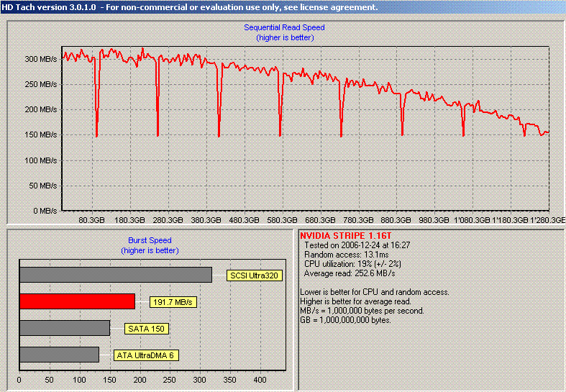Click the SCSI Ultra320 label
This screenshot has width=566, height=392.
254,275
